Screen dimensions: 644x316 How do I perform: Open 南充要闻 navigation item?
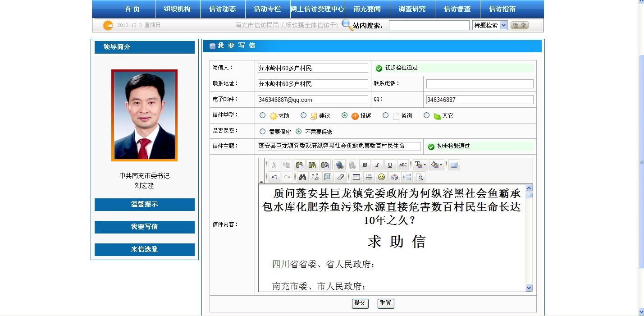click(367, 9)
